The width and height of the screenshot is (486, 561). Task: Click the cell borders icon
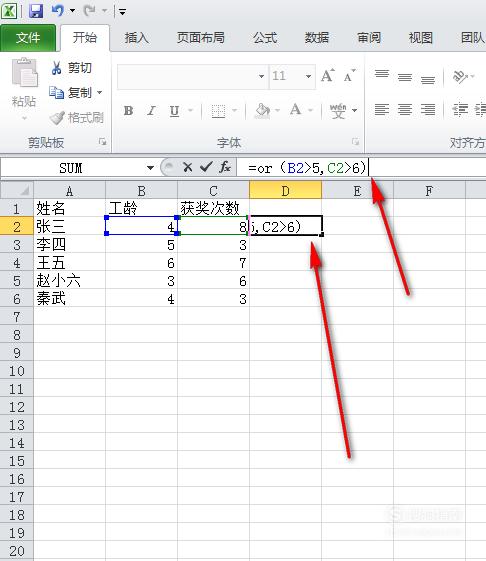coord(218,111)
